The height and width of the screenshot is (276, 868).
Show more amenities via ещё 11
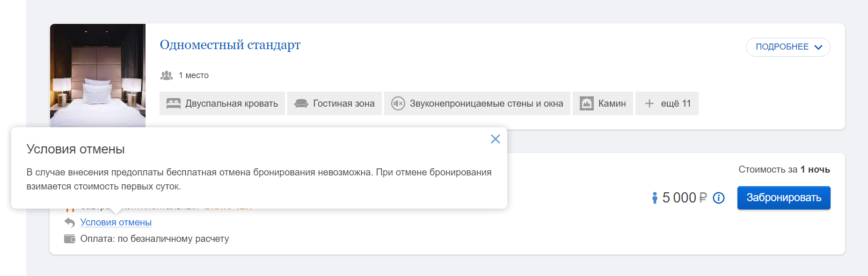coord(667,103)
